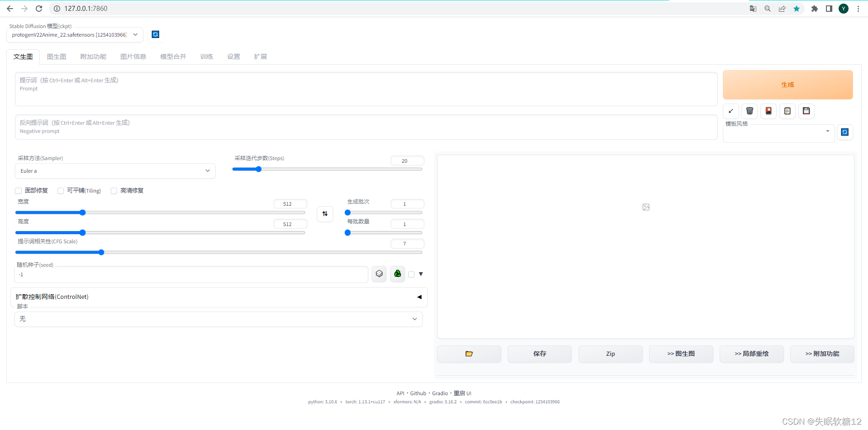
Task: Open the 训练 tab
Action: [x=207, y=57]
